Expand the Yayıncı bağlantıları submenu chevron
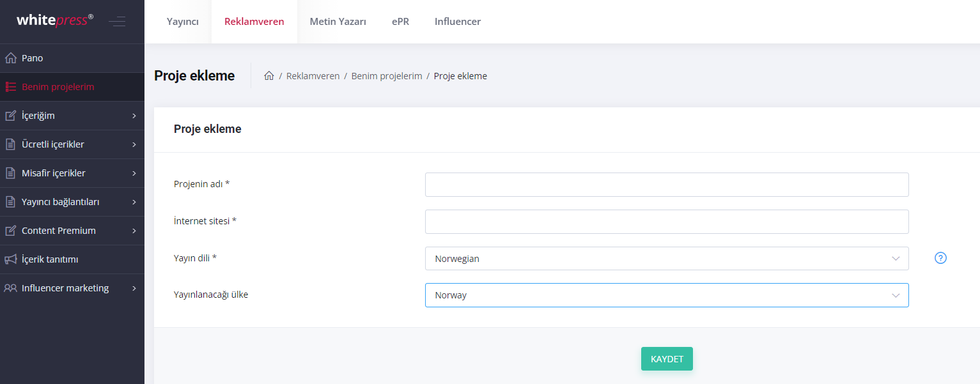980x384 pixels. (x=134, y=202)
